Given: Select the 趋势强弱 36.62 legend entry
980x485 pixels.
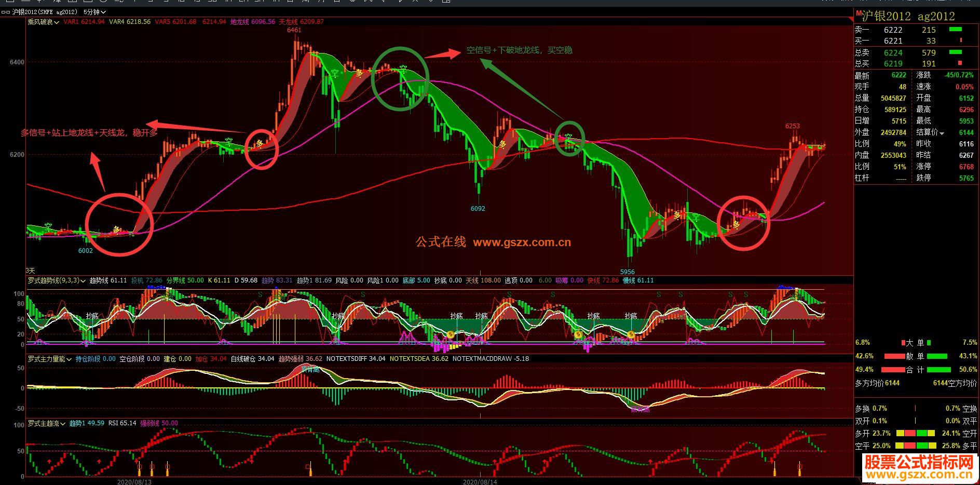Looking at the screenshot, I should pyautogui.click(x=301, y=359).
